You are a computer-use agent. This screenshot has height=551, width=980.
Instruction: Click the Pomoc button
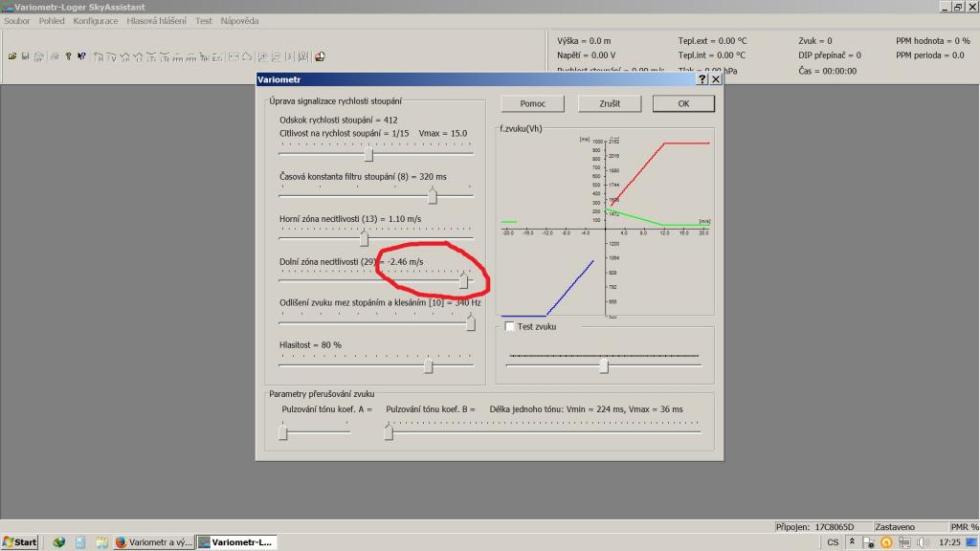coord(532,103)
